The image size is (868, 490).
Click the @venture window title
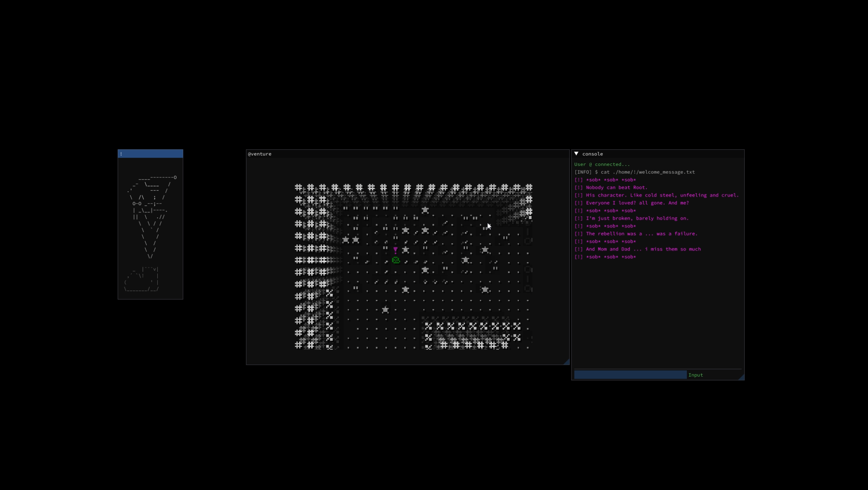(x=260, y=154)
